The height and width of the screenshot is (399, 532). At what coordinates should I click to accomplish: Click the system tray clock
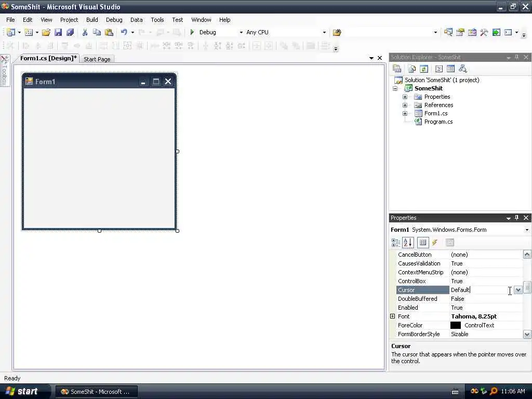(x=513, y=391)
